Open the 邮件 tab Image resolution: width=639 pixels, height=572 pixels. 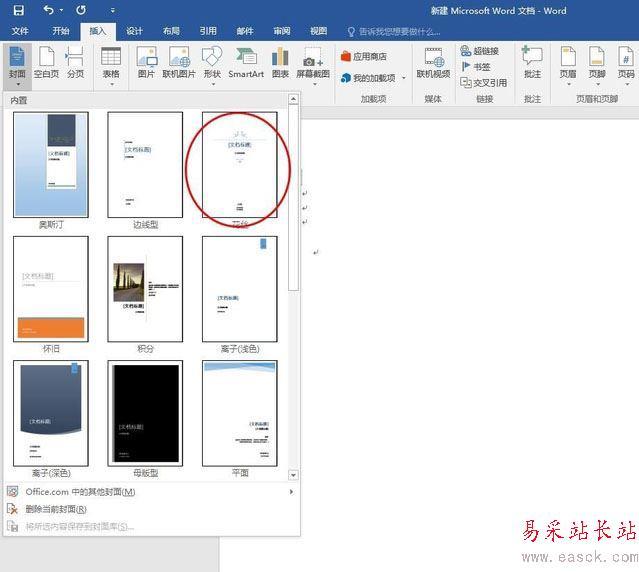pyautogui.click(x=245, y=31)
